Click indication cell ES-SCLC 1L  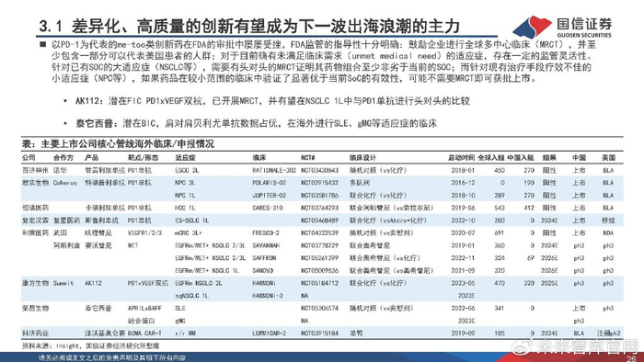[x=191, y=221]
